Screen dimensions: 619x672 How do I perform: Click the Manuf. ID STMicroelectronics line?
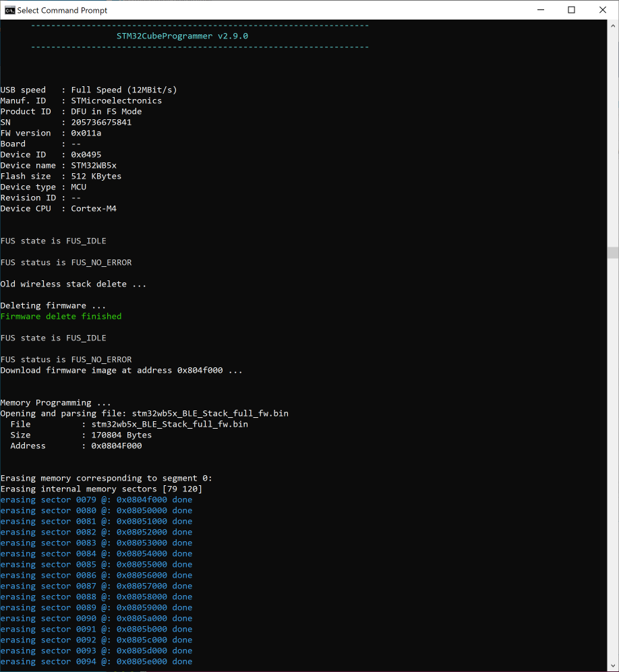81,100
